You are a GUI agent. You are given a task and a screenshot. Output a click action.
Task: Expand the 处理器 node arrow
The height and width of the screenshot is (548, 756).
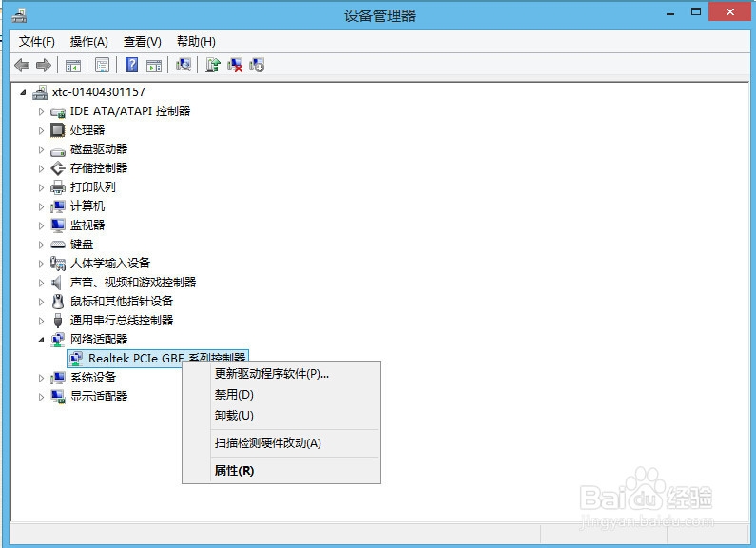pyautogui.click(x=41, y=130)
